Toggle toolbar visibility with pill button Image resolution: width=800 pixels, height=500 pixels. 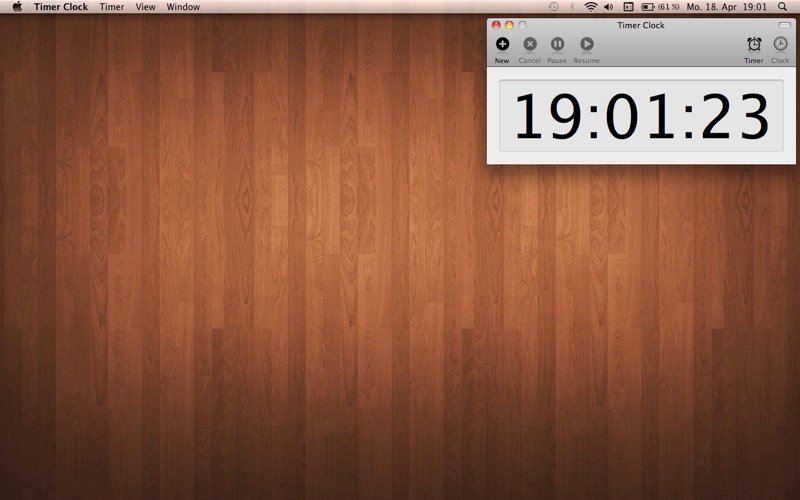785,25
